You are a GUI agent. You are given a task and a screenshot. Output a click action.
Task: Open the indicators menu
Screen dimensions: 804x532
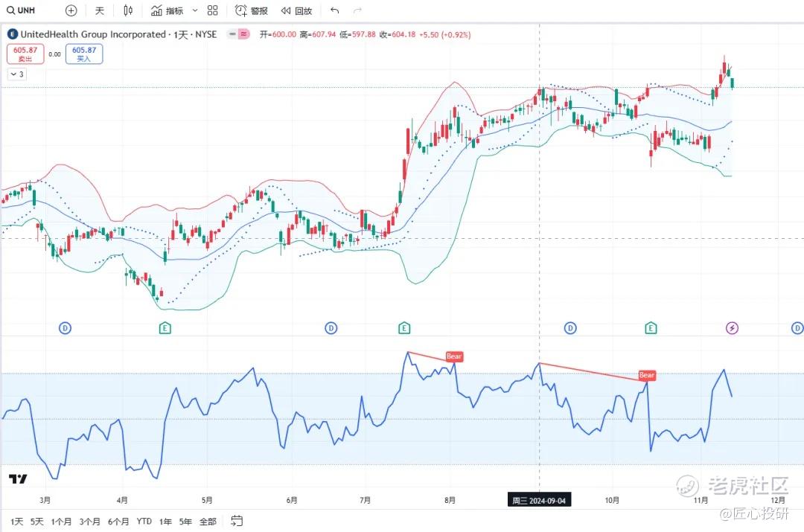tap(167, 10)
